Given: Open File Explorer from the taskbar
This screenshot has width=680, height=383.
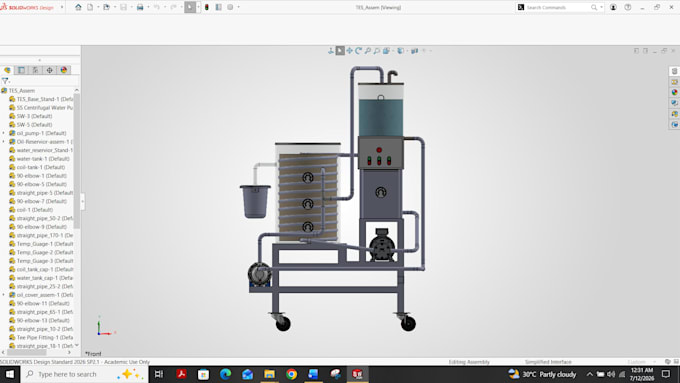Looking at the screenshot, I should pyautogui.click(x=269, y=374).
